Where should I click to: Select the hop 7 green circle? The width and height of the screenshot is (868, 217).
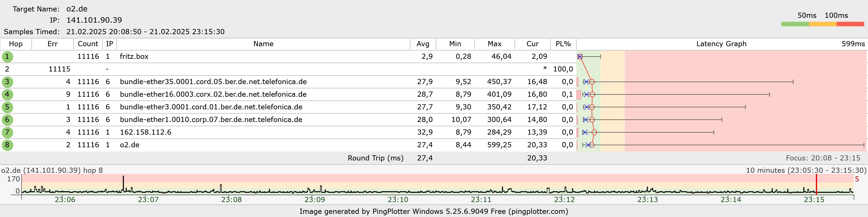(7, 132)
